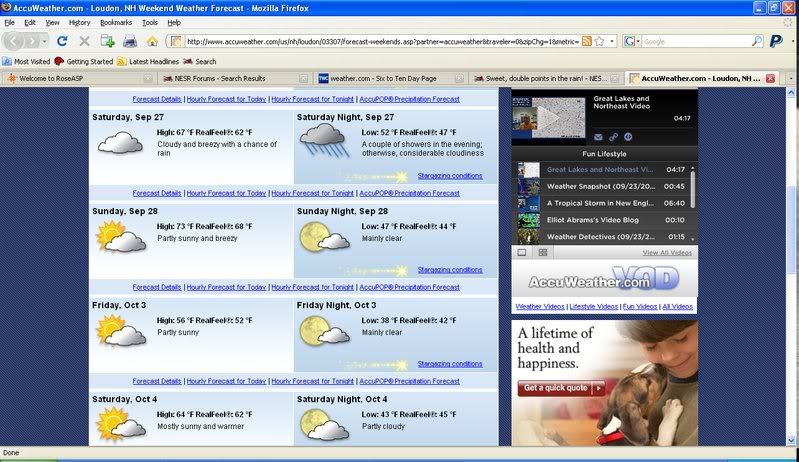Go forward with the forward arrow button
Screen dimensions: 799x462
[x=32, y=41]
